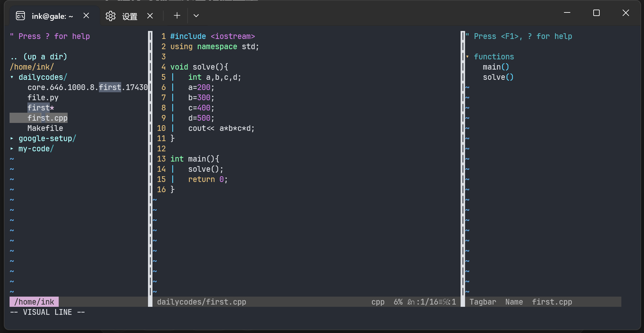Select file.py in the file tree
The image size is (644, 333).
[x=43, y=98]
